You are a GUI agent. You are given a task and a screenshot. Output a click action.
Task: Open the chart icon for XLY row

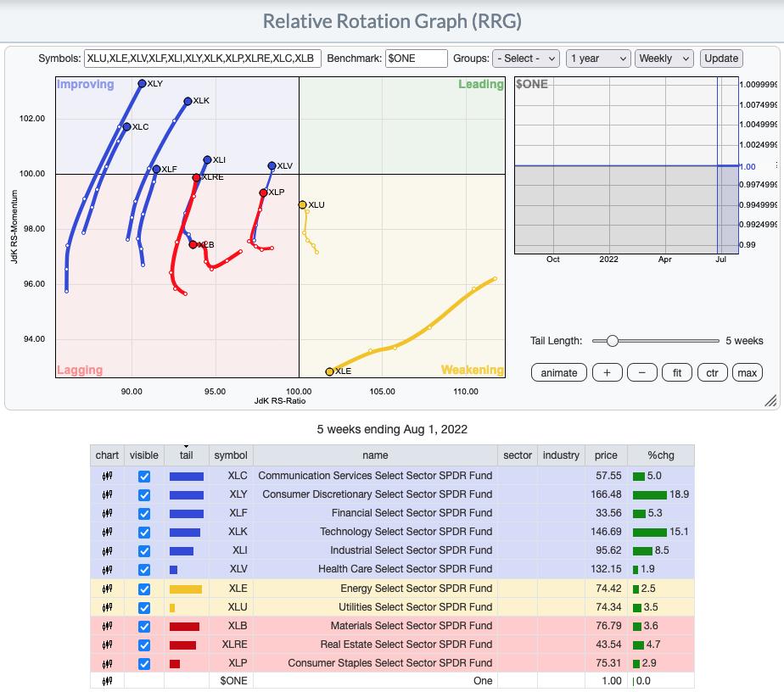tap(107, 494)
